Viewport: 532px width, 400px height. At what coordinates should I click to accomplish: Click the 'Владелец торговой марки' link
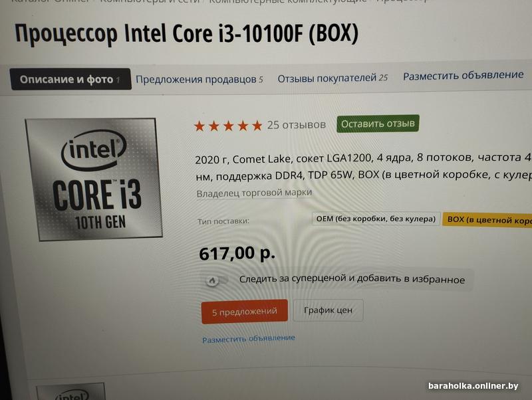click(x=254, y=193)
